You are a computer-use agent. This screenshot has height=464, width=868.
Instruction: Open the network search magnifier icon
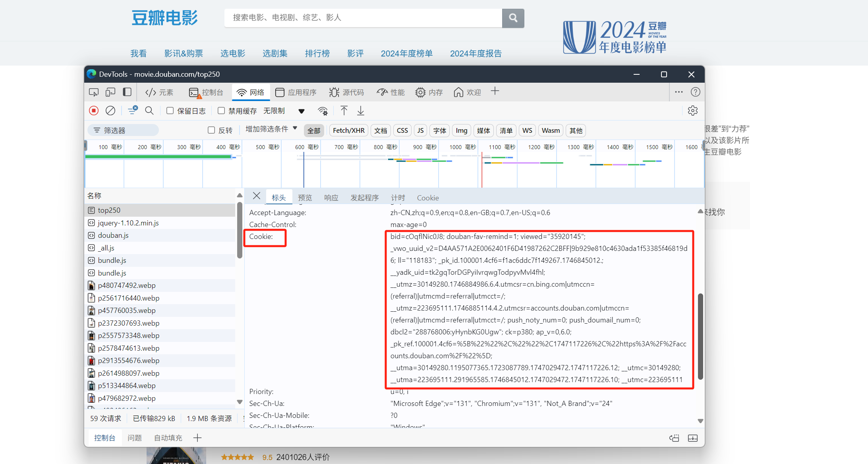click(149, 111)
